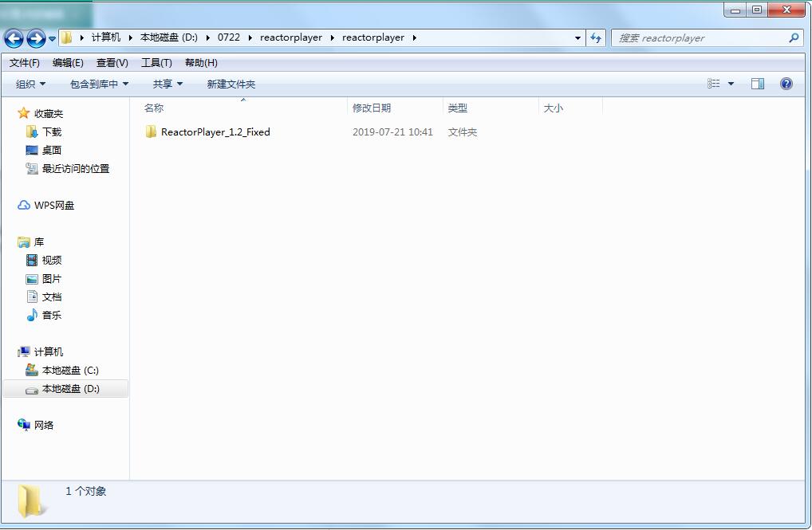Image resolution: width=812 pixels, height=530 pixels.
Task: Open the address bar history dropdown
Action: (x=577, y=37)
